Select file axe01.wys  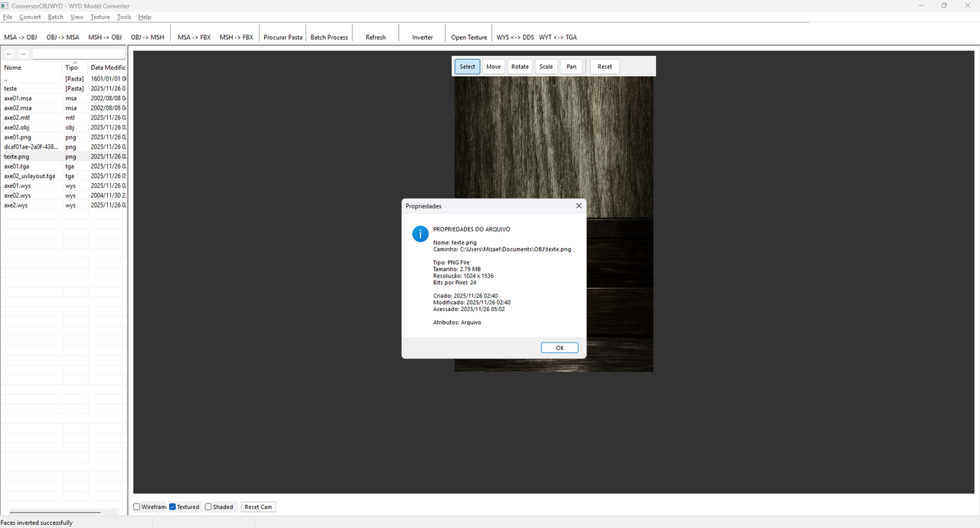click(64, 185)
